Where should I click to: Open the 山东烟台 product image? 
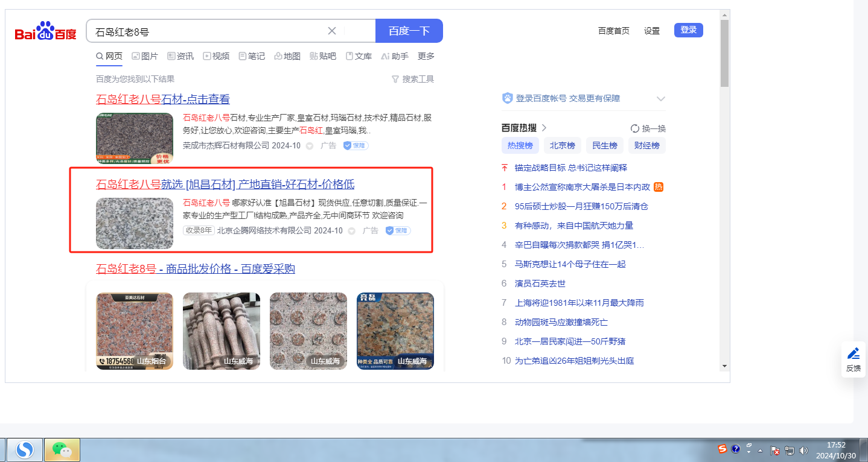(x=135, y=331)
